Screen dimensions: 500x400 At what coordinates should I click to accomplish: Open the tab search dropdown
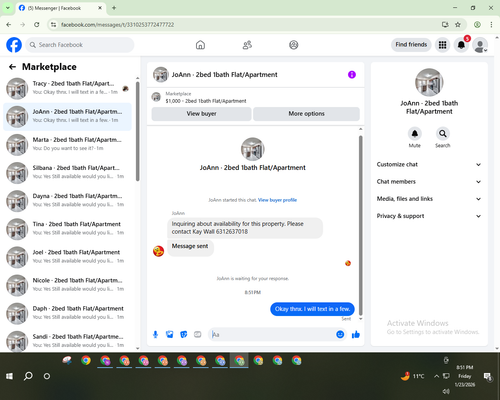(x=8, y=8)
